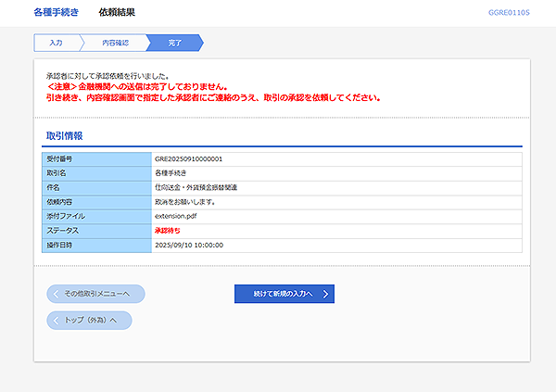This screenshot has height=392, width=556.
Task: Click right chevron on 続けて新規の入力へ
Action: pos(325,294)
